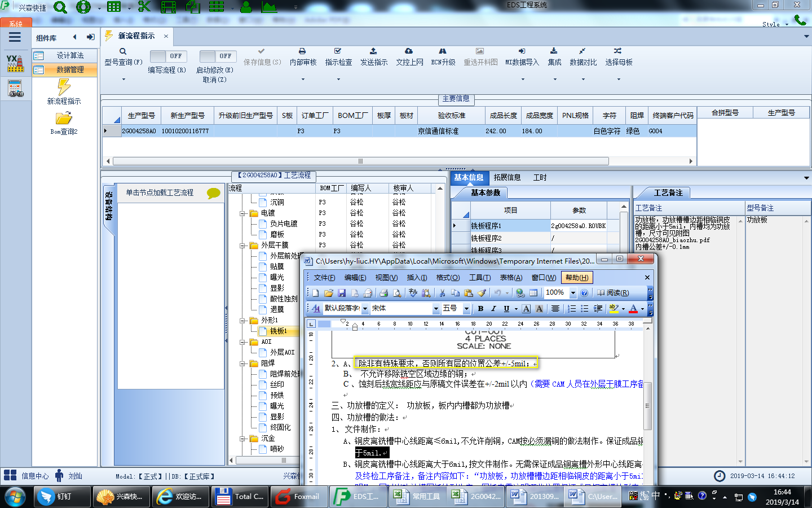The image size is (812, 508).
Task: Open 帮助(H) menu in Word
Action: [x=577, y=278]
